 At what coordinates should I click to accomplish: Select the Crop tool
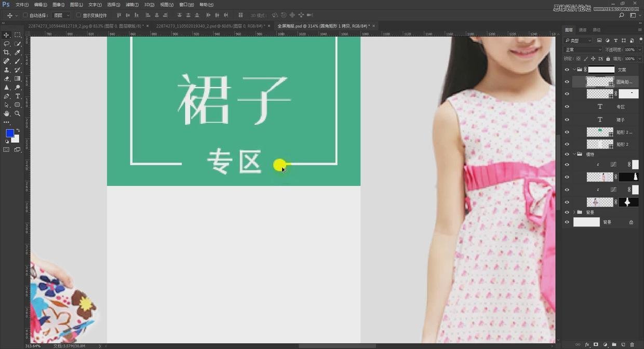pyautogui.click(x=6, y=52)
